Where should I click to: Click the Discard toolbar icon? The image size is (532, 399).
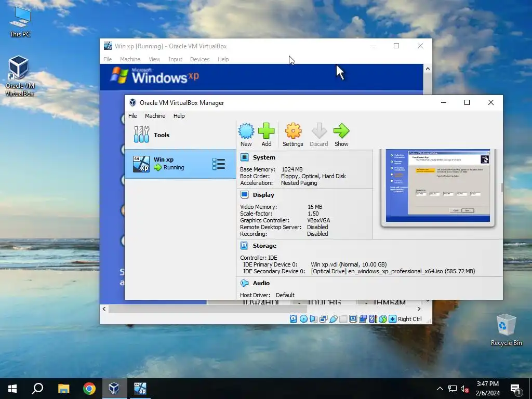(319, 131)
